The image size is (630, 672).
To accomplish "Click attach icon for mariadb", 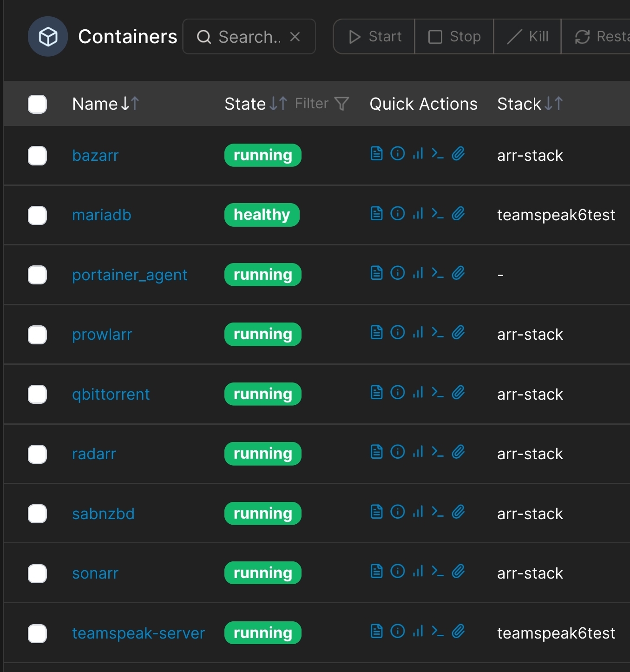I will click(458, 213).
